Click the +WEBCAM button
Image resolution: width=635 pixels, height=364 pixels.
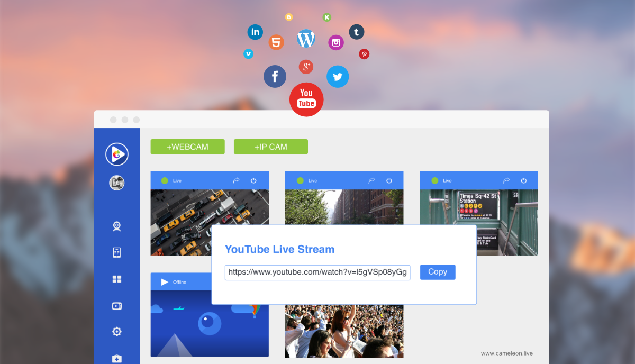click(187, 147)
